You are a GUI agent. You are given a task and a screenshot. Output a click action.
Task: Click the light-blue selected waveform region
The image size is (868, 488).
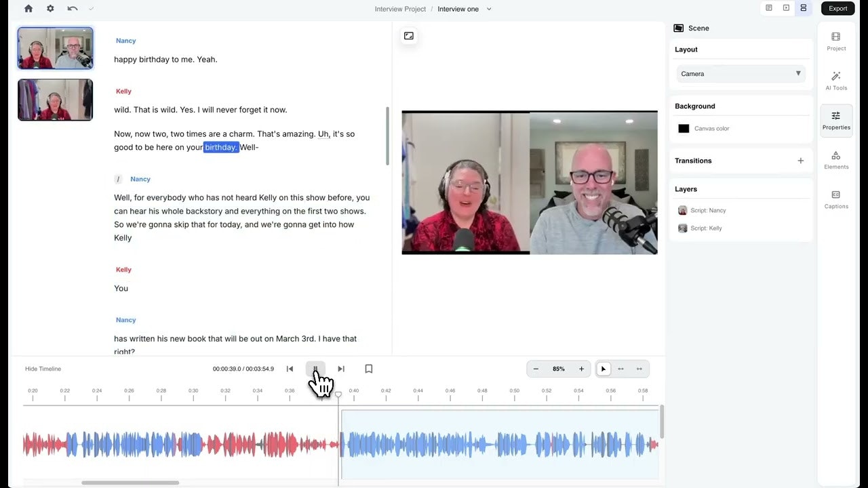(500, 445)
